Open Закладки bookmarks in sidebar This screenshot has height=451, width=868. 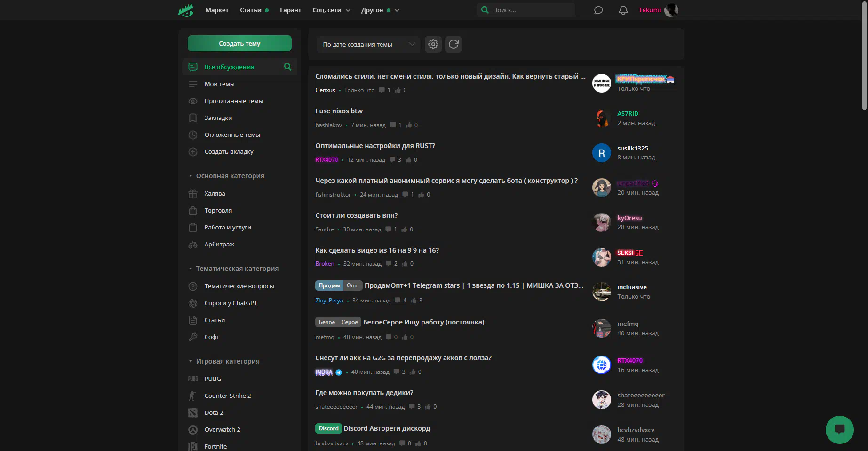(x=218, y=118)
